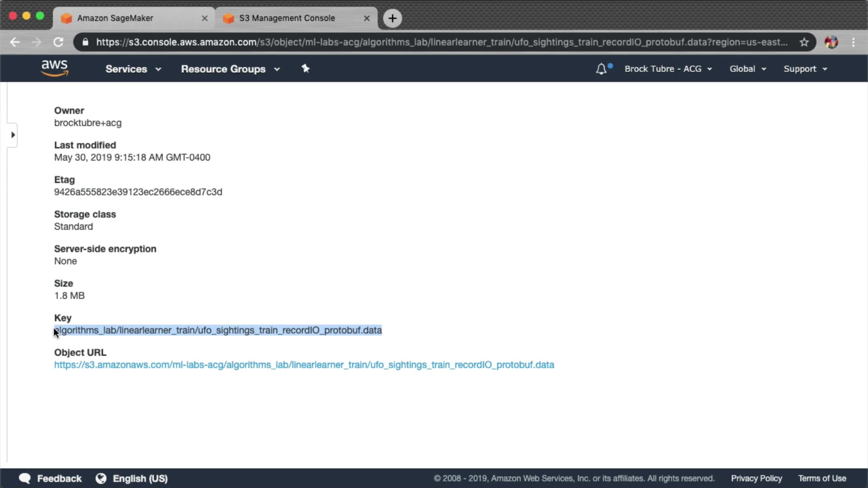Open the Object URL link
Viewport: 868px width, 488px height.
click(x=304, y=365)
